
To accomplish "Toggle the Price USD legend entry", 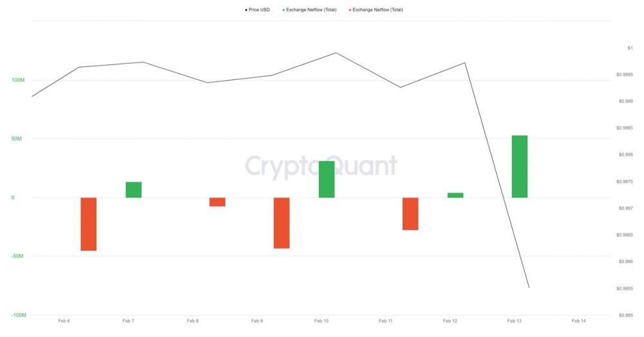I will coord(258,10).
